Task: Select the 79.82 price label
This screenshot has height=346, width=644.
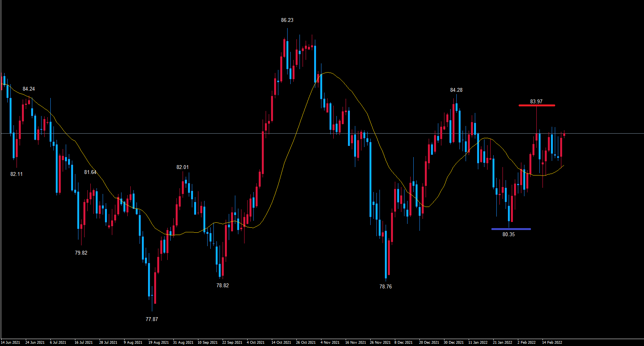Action: (x=81, y=253)
